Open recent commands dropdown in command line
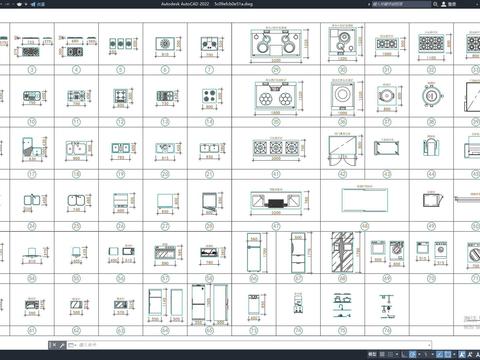 (72, 345)
